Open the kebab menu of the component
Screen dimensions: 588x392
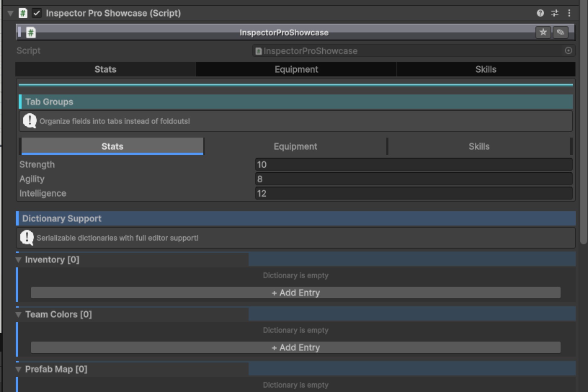tap(569, 13)
